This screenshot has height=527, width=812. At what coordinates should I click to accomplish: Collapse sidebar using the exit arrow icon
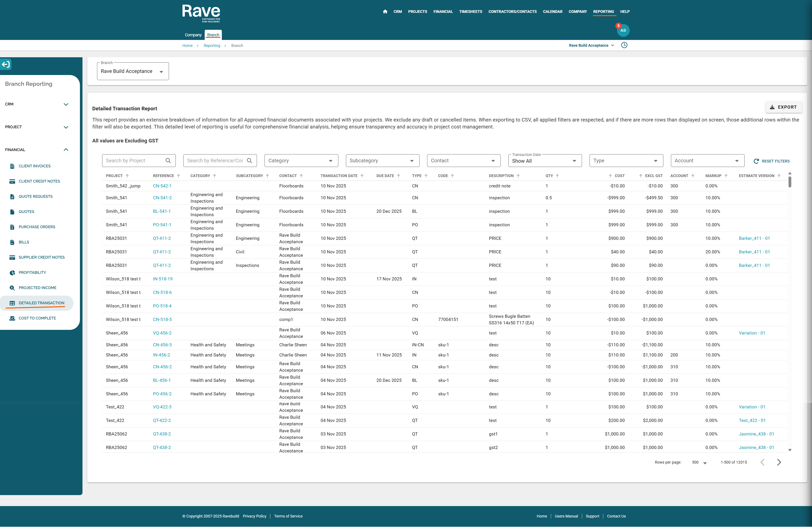pyautogui.click(x=6, y=64)
